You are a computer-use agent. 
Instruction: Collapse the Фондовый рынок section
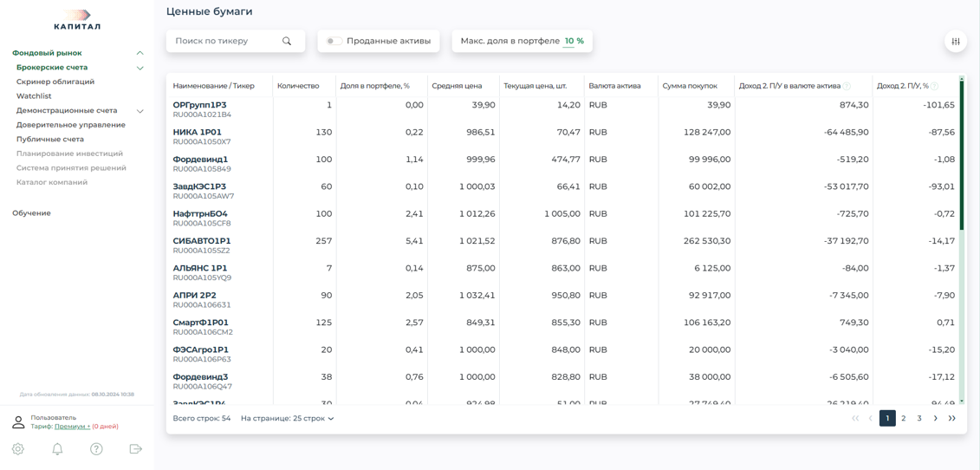click(140, 54)
